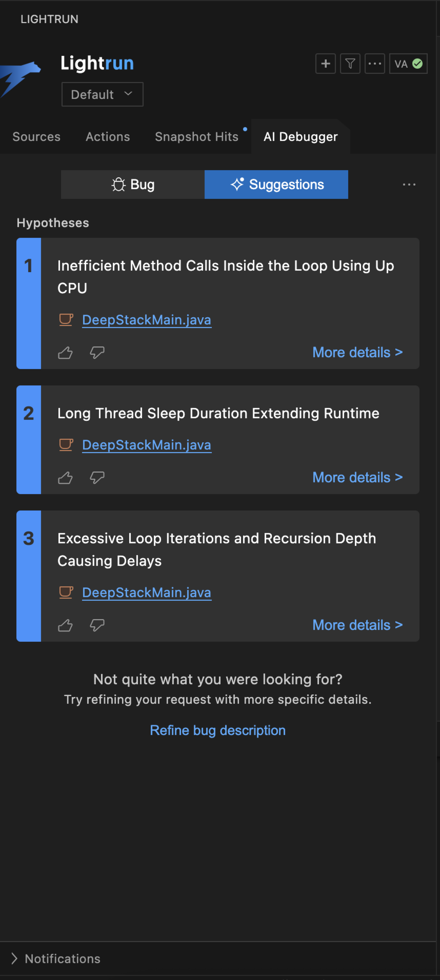Thumbs up the Thread Sleep hypothesis

(65, 477)
